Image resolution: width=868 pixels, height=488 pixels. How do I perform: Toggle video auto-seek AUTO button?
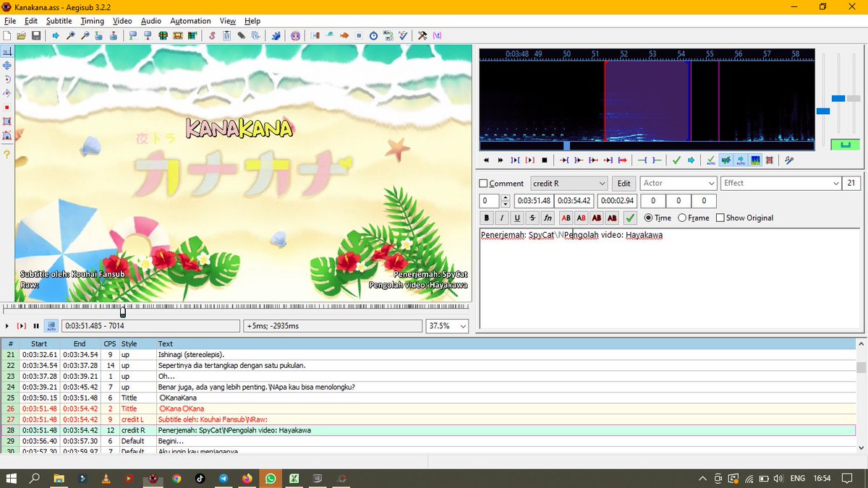pyautogui.click(x=51, y=326)
